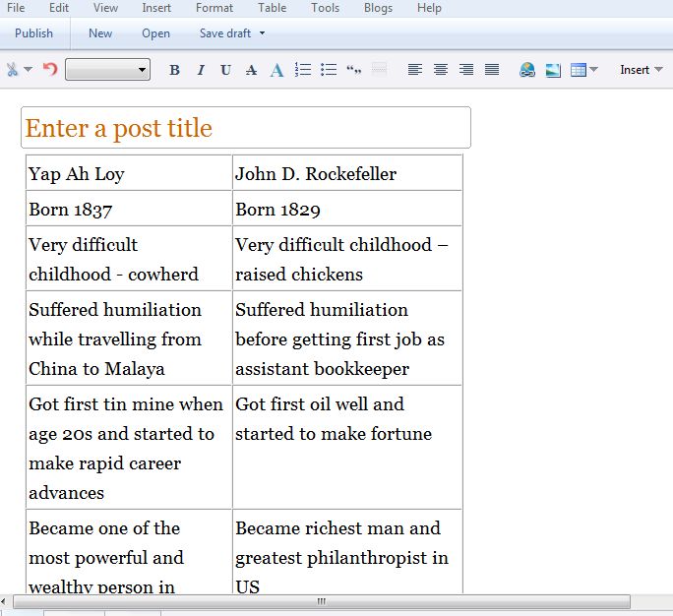The height and width of the screenshot is (616, 673).
Task: Click the 'Born 1829' cell
Action: click(x=347, y=209)
